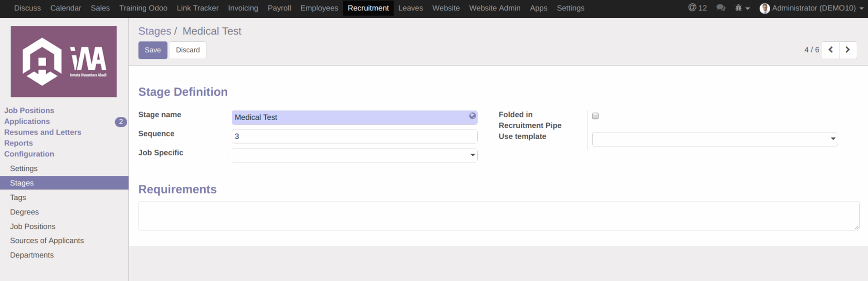
Task: Click the Administrator avatar picture
Action: click(764, 8)
